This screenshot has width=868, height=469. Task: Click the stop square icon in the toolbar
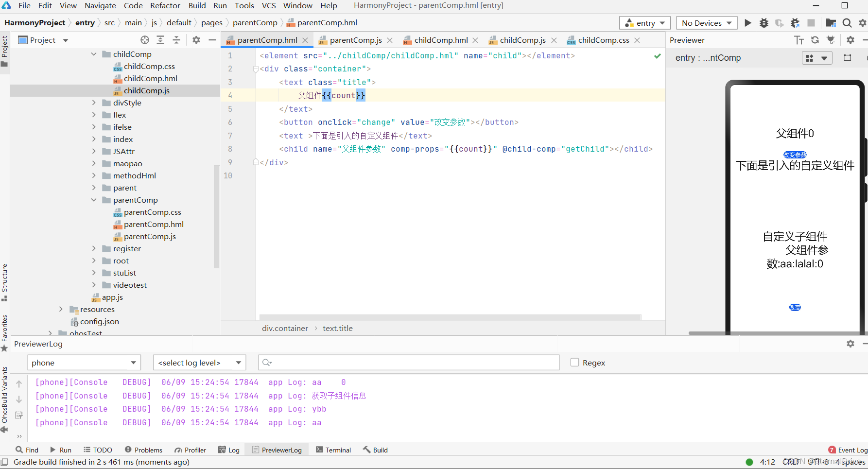tap(811, 23)
